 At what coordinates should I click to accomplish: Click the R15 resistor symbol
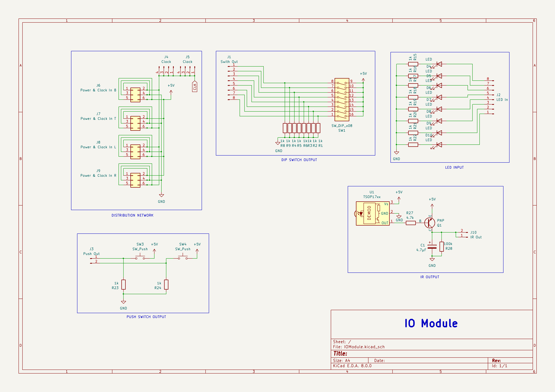coord(413,64)
